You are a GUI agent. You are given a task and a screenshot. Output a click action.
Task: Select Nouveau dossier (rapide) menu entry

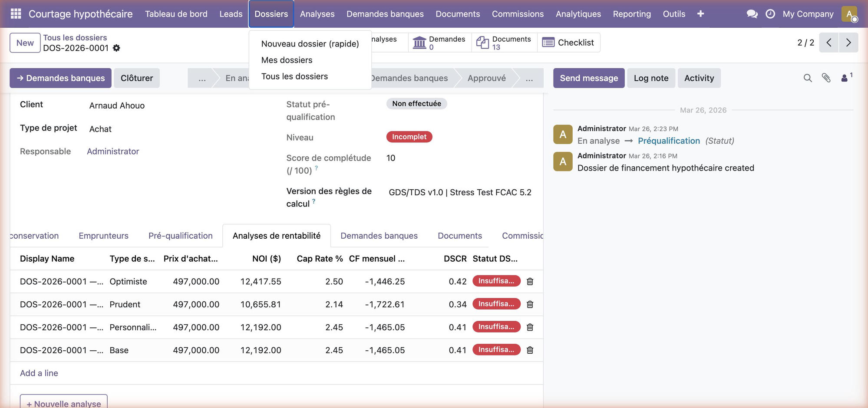coord(310,44)
